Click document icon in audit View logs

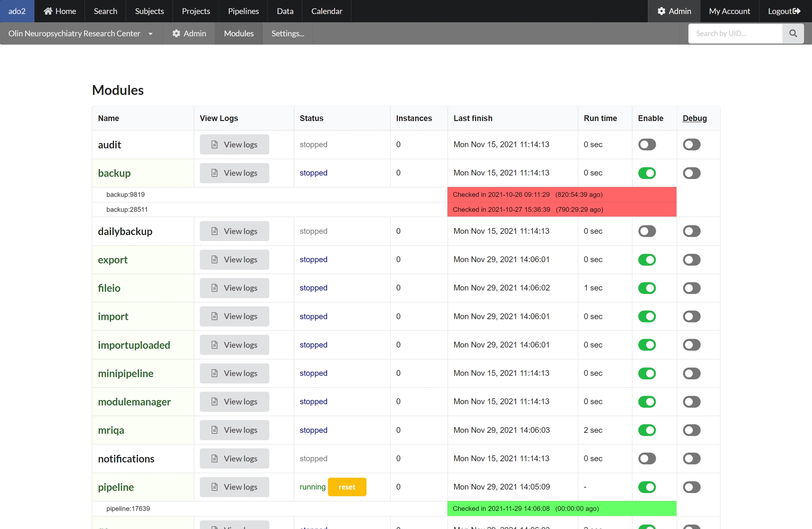[214, 144]
